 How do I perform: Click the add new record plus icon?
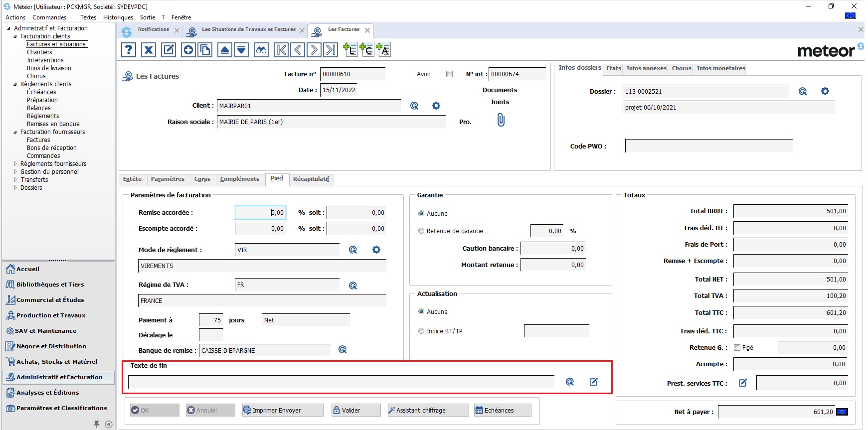188,50
